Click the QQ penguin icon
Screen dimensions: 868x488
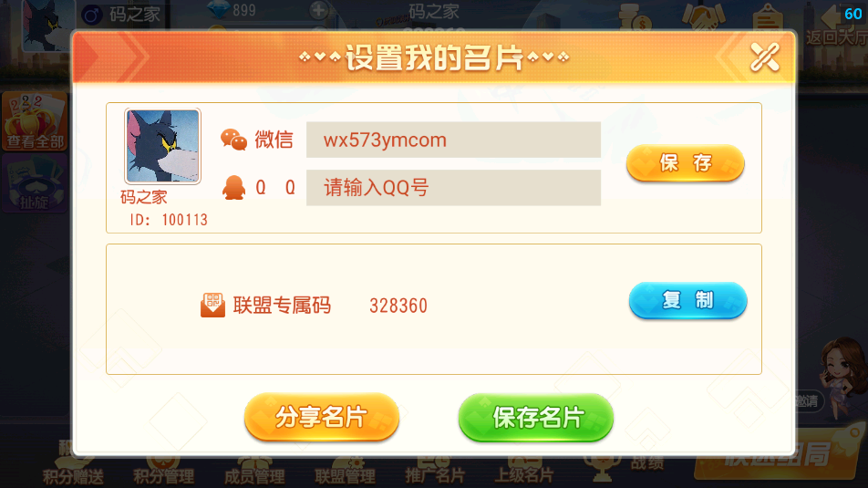[x=233, y=188]
